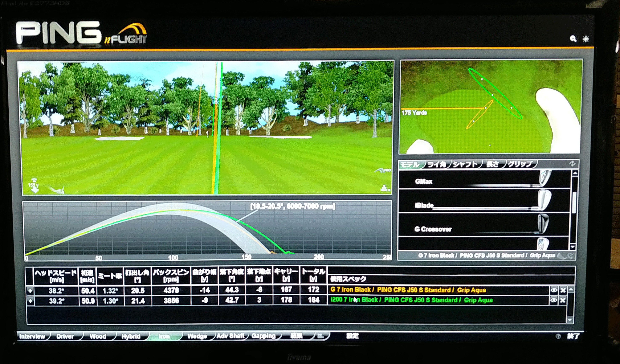The height and width of the screenshot is (364, 620).
Task: Click the help question mark icon at bottom
Action: (x=558, y=336)
